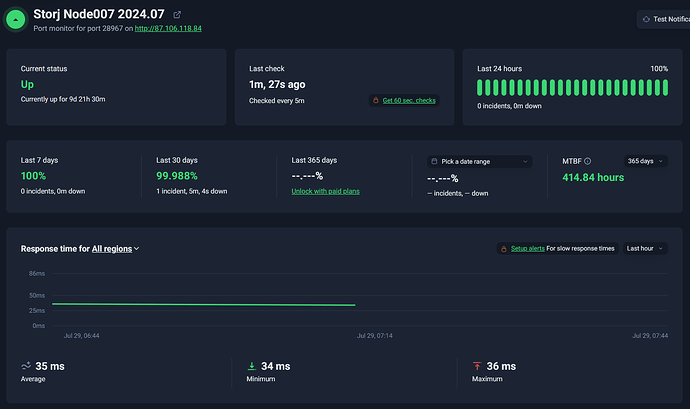Click the 414.84 hours MTBF value
This screenshot has width=690, height=409.
(593, 177)
